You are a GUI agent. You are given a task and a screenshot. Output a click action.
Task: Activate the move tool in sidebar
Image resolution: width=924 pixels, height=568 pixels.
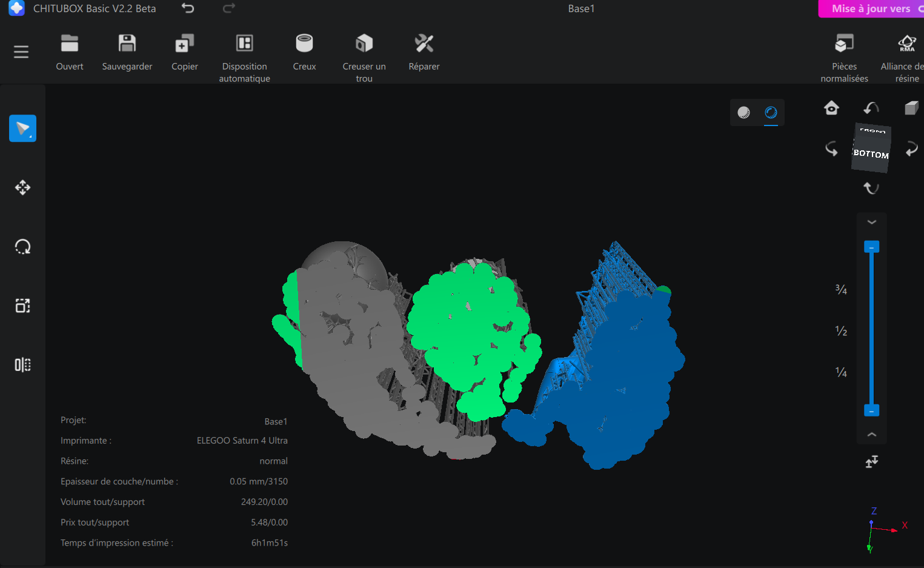[22, 187]
